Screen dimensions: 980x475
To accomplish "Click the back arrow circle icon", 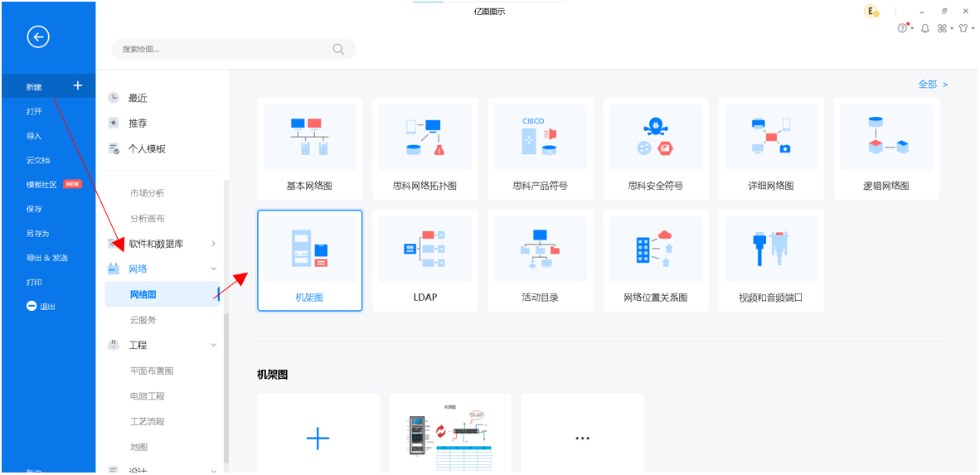I will click(x=38, y=36).
